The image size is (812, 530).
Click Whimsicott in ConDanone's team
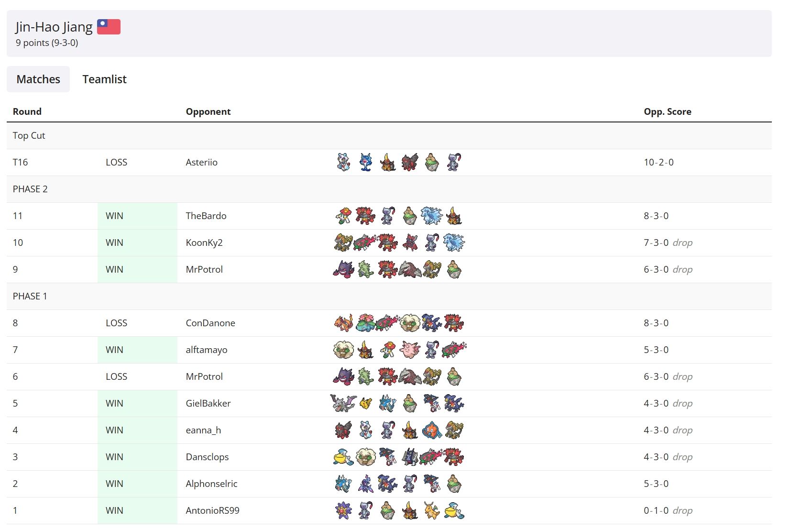(409, 323)
